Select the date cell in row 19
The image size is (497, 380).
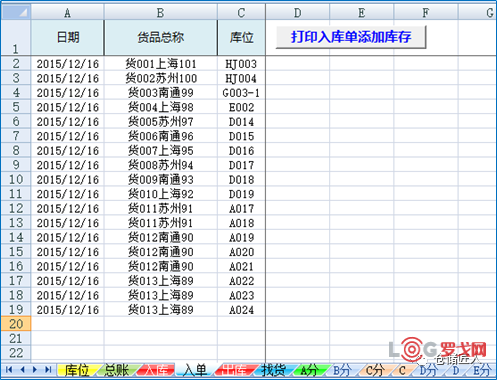(x=68, y=310)
